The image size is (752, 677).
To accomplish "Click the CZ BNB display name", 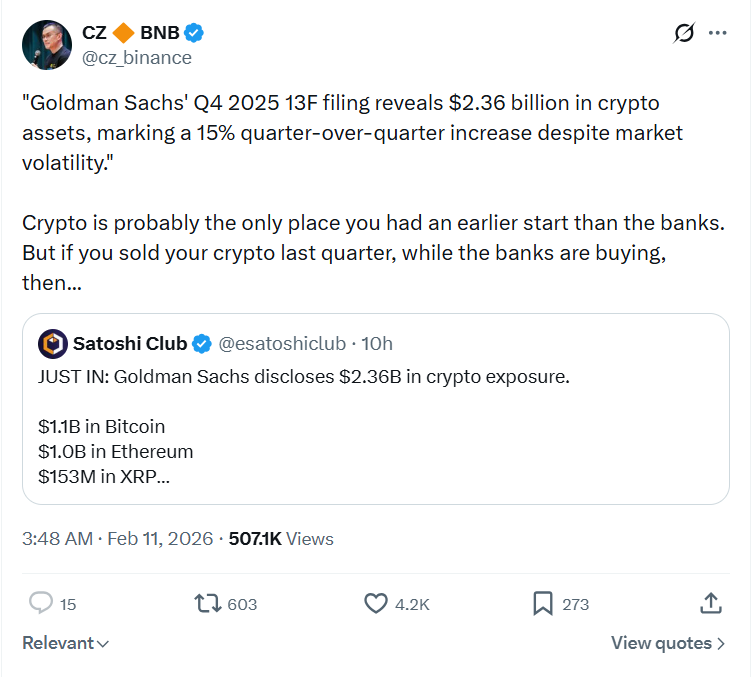I will 130,33.
